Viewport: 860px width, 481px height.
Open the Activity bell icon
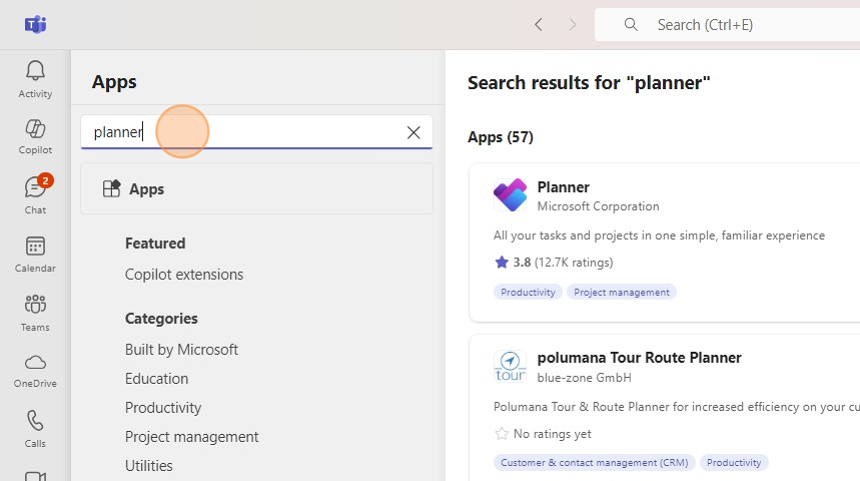(35, 78)
